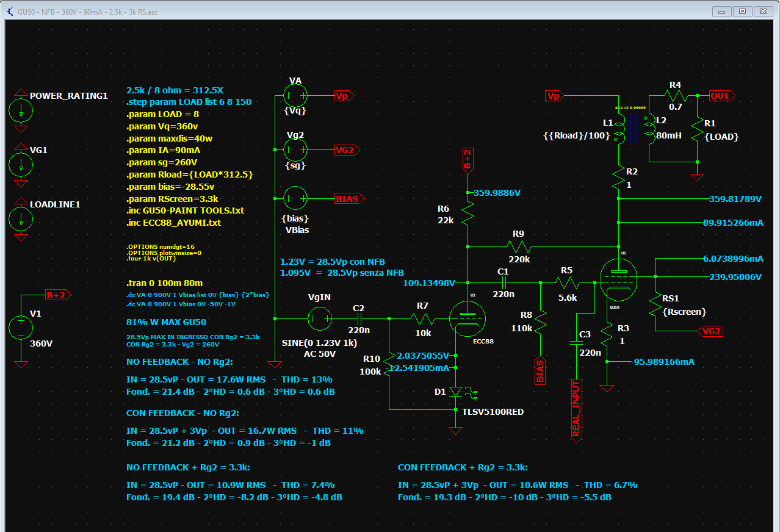Click the R4 0.7 ohm resistor
Screen dimensions: 780x532
675,96
